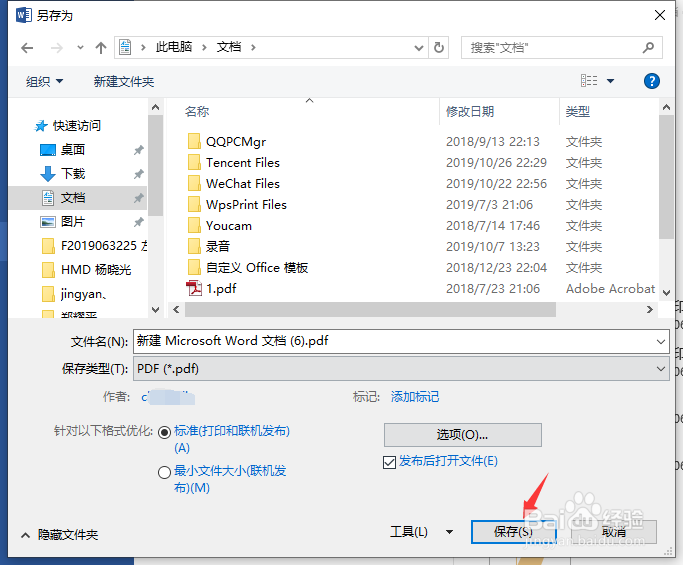Open the view options dropdown arrow
The image size is (683, 565).
point(611,81)
